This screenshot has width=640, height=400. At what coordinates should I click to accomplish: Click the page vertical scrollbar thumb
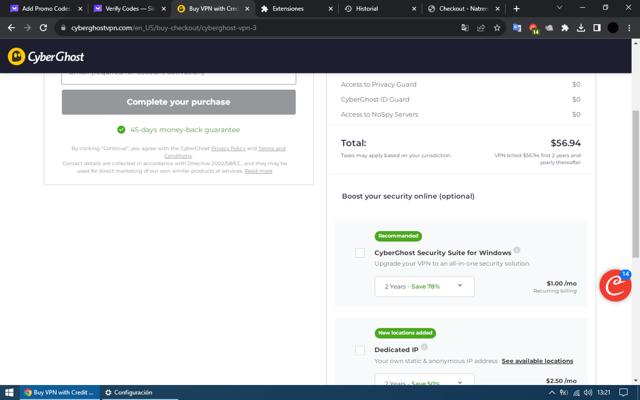(x=635, y=184)
